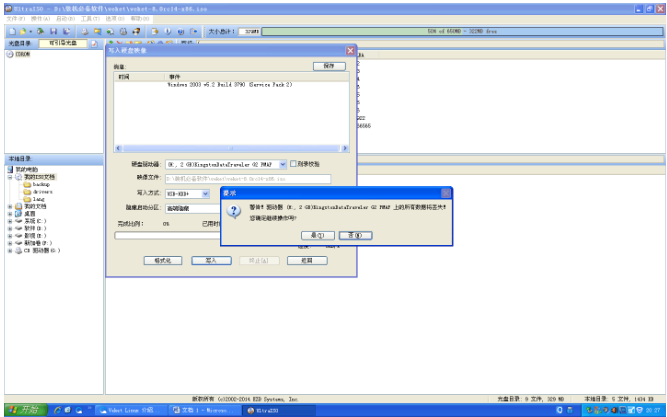Viewport: 667px width, 417px height.
Task: Expand the 软件(D:) drive node
Action: (10, 228)
